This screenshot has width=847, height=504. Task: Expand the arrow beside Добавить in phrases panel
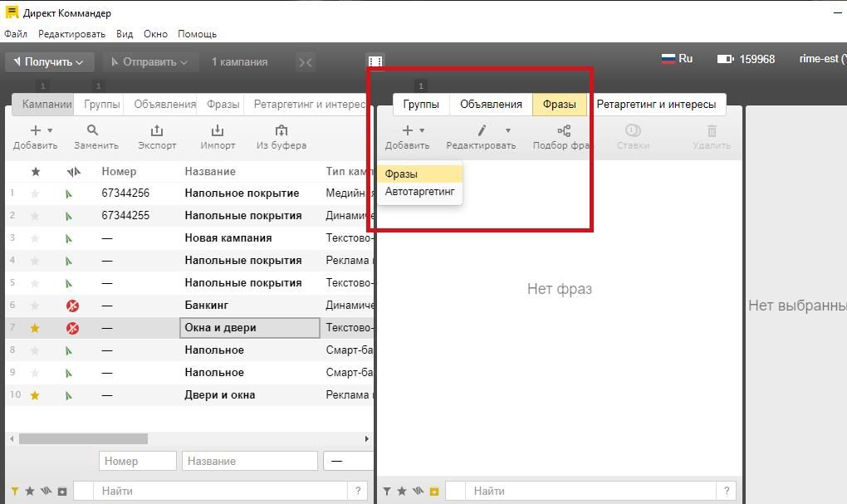pyautogui.click(x=422, y=130)
